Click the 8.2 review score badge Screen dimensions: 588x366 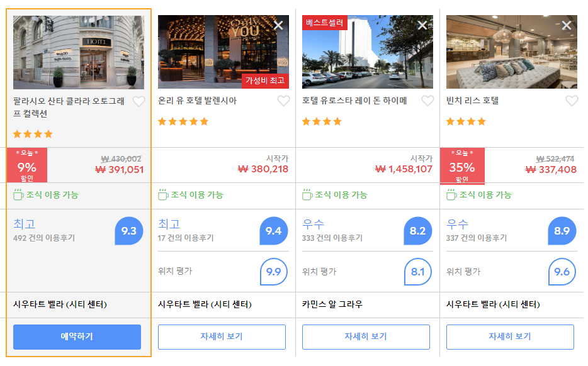(x=418, y=231)
